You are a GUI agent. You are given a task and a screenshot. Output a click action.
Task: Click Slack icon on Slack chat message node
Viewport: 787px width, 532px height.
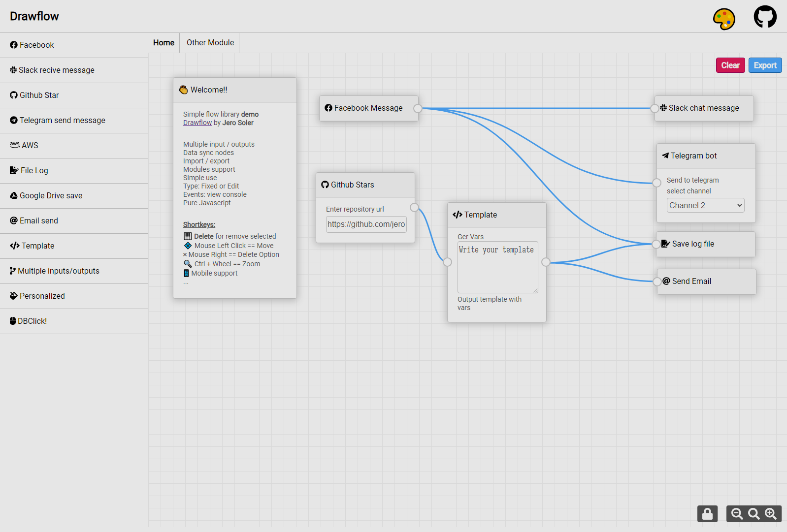(x=663, y=108)
